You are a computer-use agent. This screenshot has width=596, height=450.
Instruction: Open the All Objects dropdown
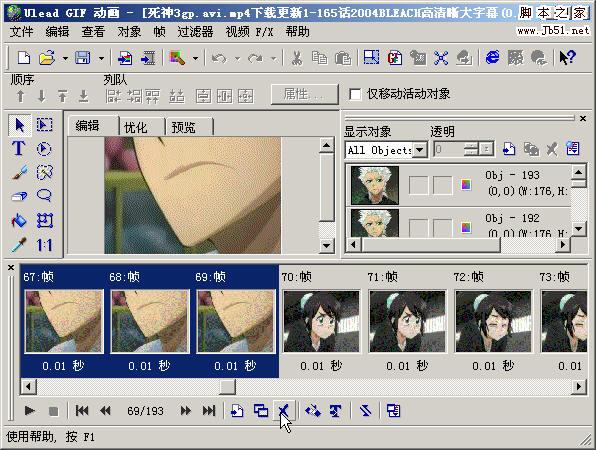click(x=420, y=150)
